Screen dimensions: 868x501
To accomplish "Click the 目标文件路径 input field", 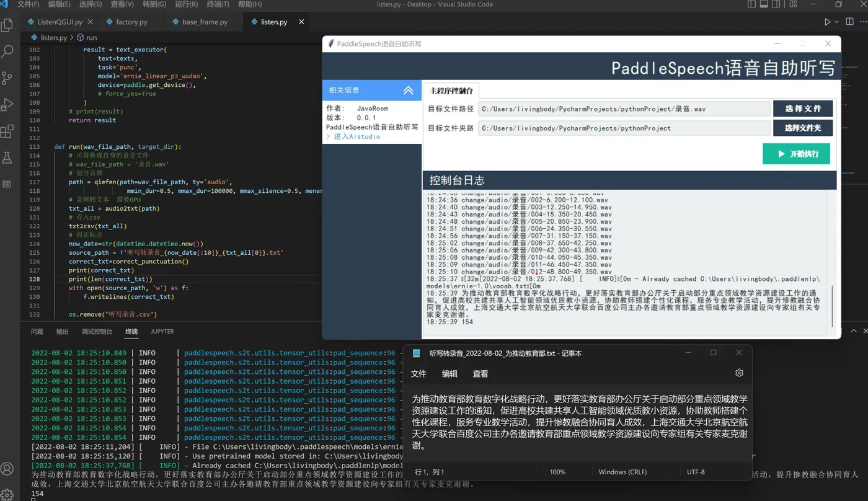I will tap(624, 109).
